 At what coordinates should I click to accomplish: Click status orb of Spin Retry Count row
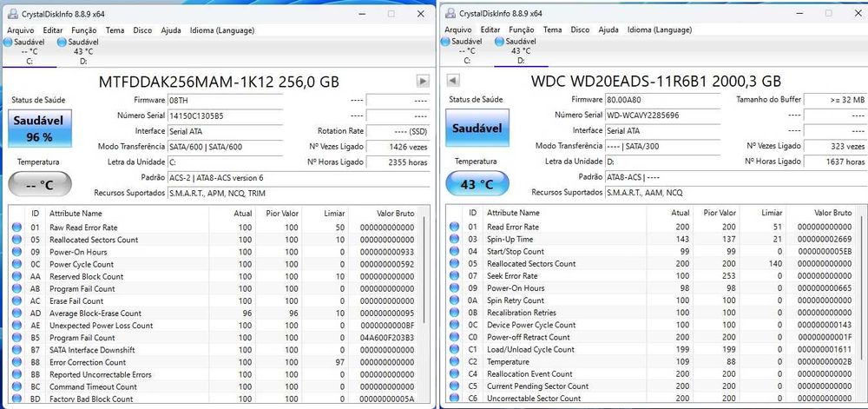(x=455, y=300)
